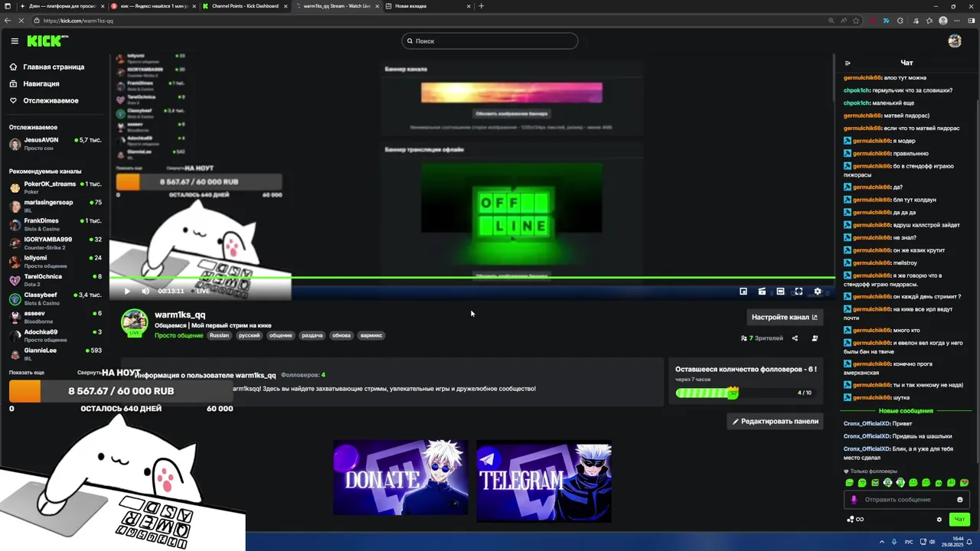Click the browser address bar URL

coord(77,21)
